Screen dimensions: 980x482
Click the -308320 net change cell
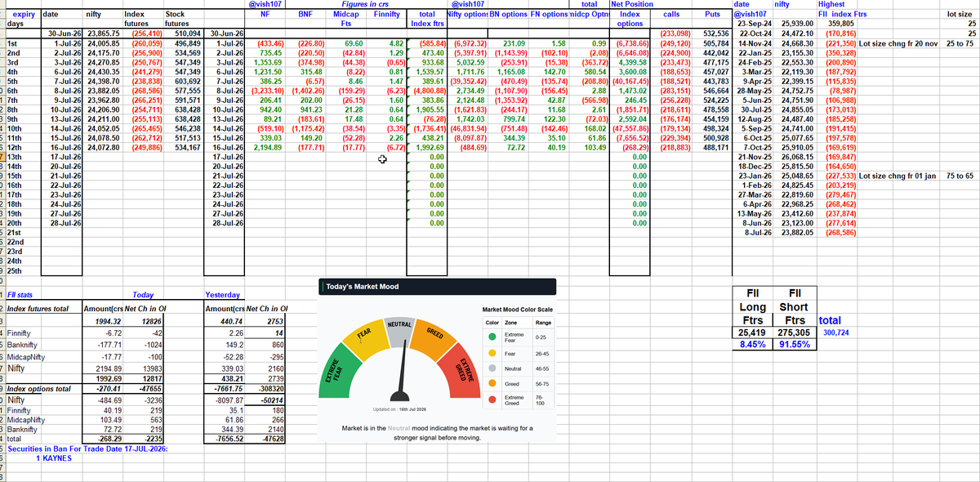(269, 388)
